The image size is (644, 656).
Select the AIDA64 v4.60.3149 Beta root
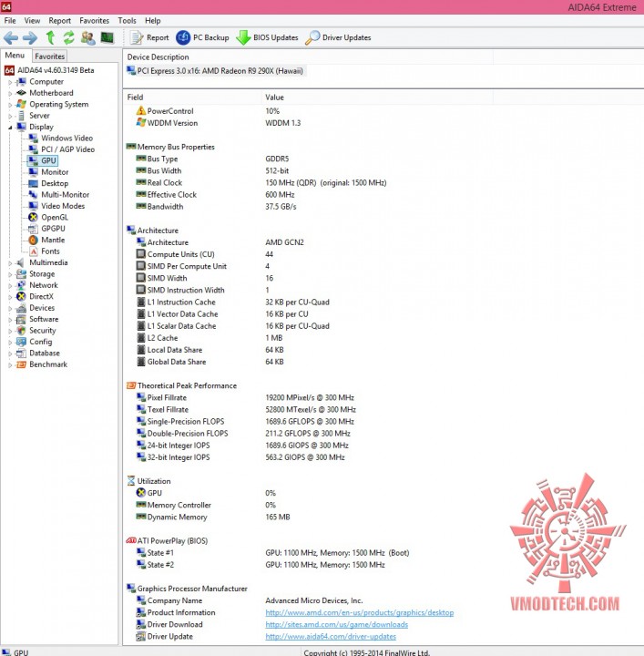pyautogui.click(x=49, y=70)
